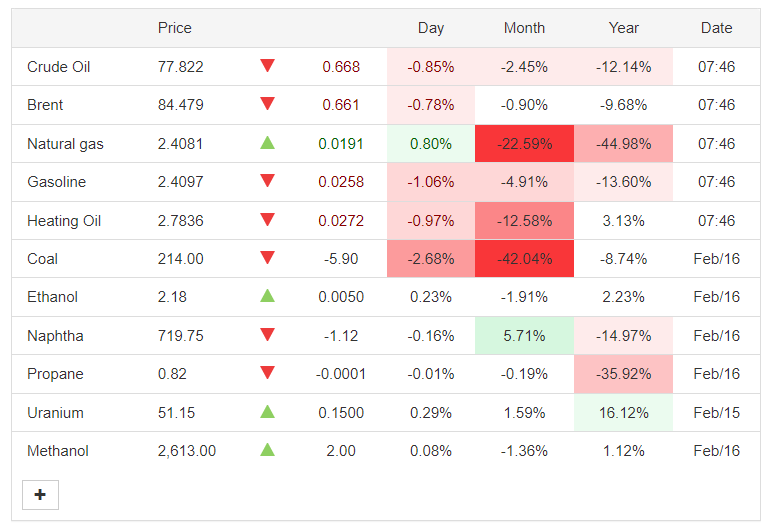The width and height of the screenshot is (770, 529).
Task: Click the red down arrow in Heating Oil row
Action: 267,220
